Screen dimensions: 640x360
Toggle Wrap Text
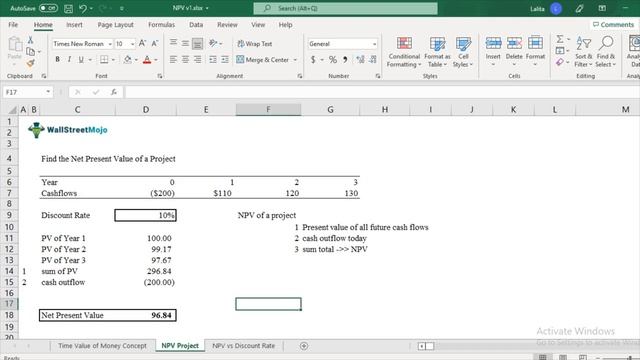pos(255,44)
